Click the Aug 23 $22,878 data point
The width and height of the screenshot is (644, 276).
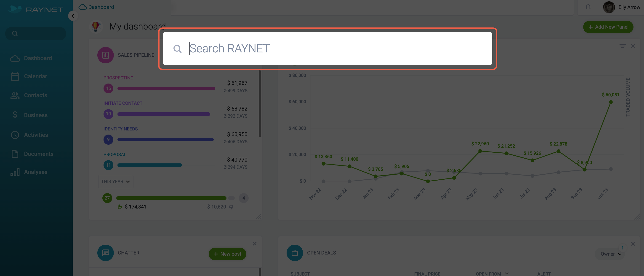[x=559, y=151]
